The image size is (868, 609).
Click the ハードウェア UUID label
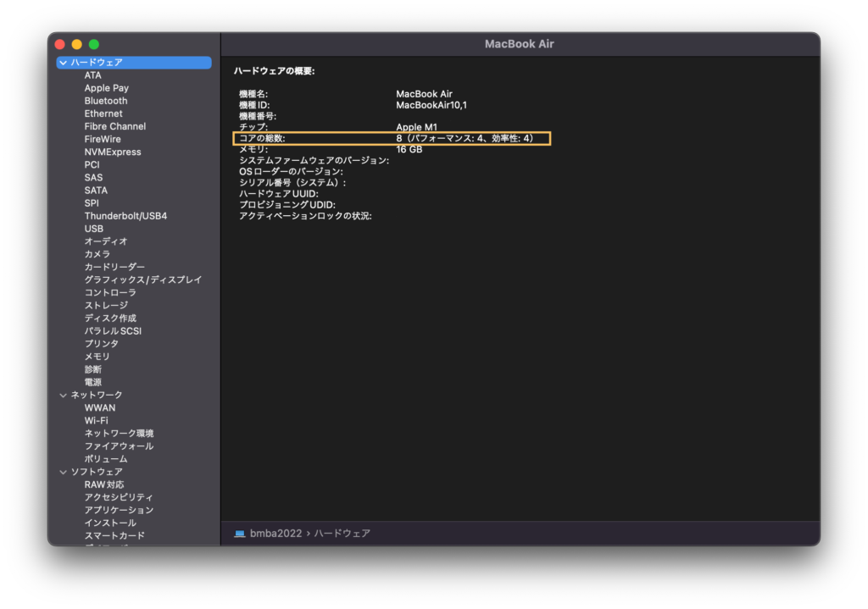[x=278, y=194]
